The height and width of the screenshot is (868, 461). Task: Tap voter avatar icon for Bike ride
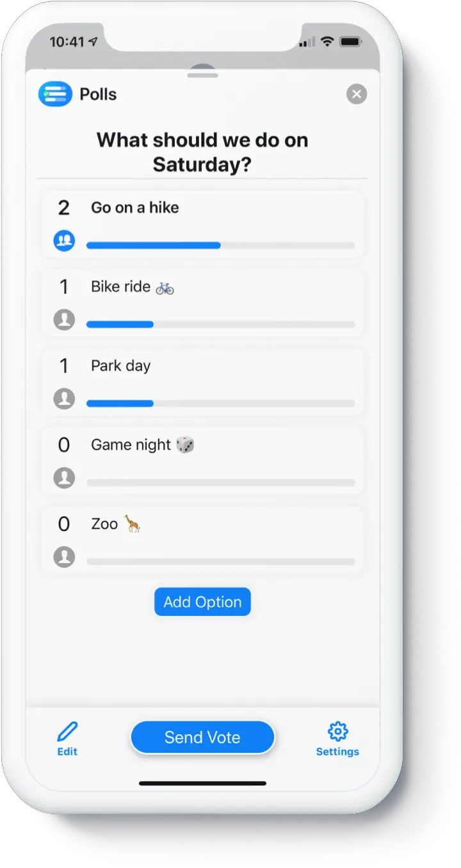click(64, 320)
